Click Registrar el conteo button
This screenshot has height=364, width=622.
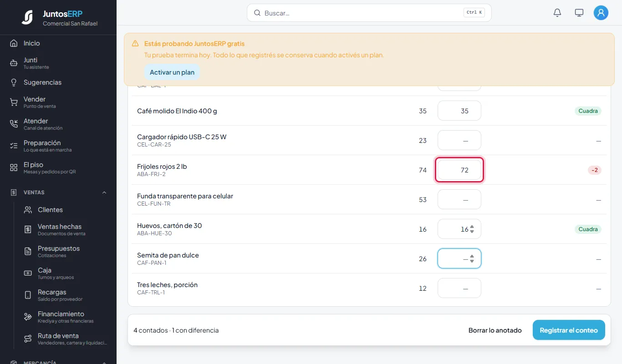pos(569,330)
